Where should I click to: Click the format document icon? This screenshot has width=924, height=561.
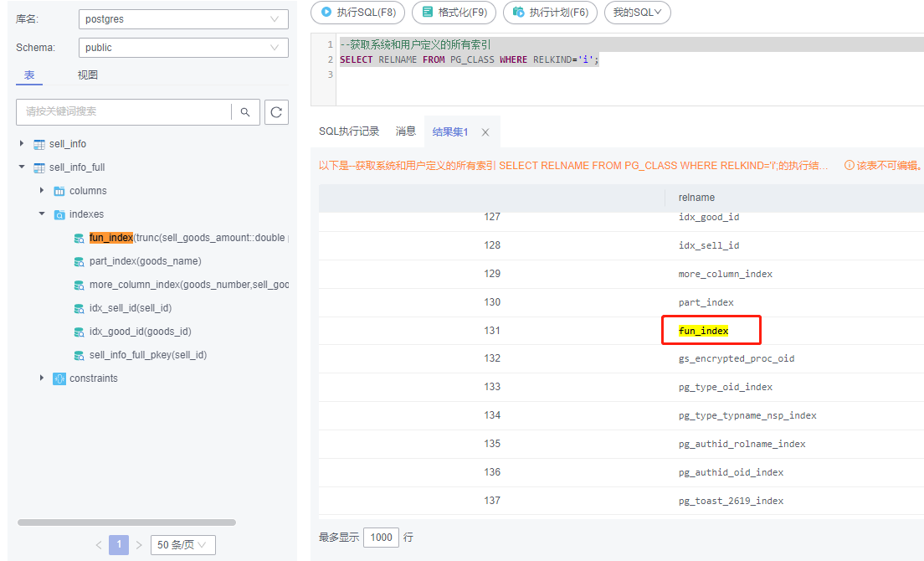pyautogui.click(x=427, y=12)
